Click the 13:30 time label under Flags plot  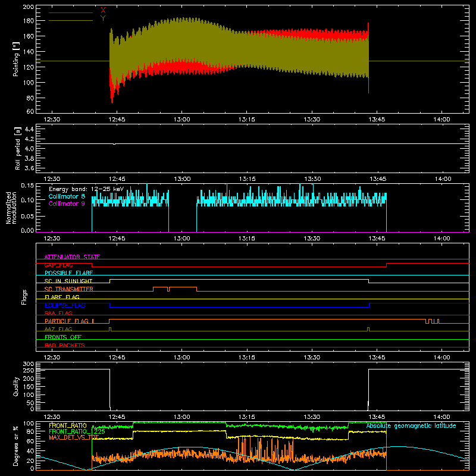click(x=312, y=358)
